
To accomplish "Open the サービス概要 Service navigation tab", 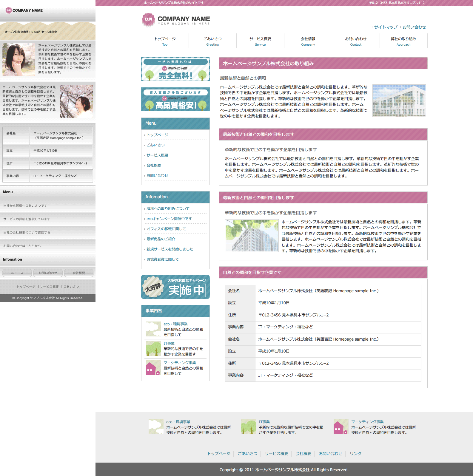I will coord(260,41).
